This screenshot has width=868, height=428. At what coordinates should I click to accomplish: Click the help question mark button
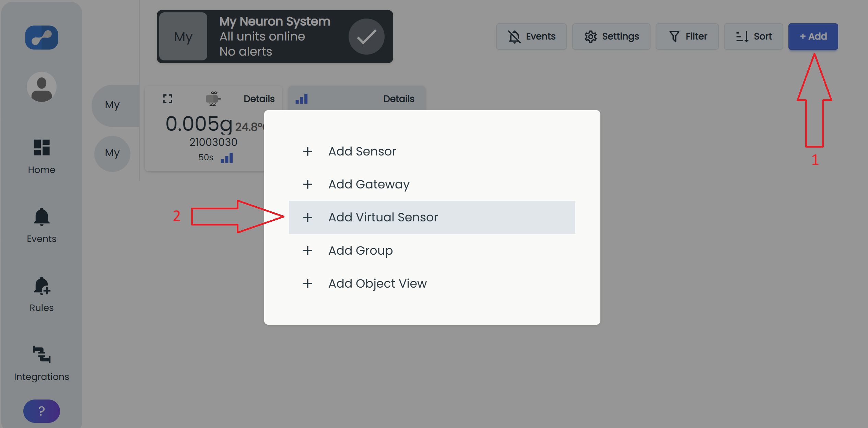[x=42, y=411]
